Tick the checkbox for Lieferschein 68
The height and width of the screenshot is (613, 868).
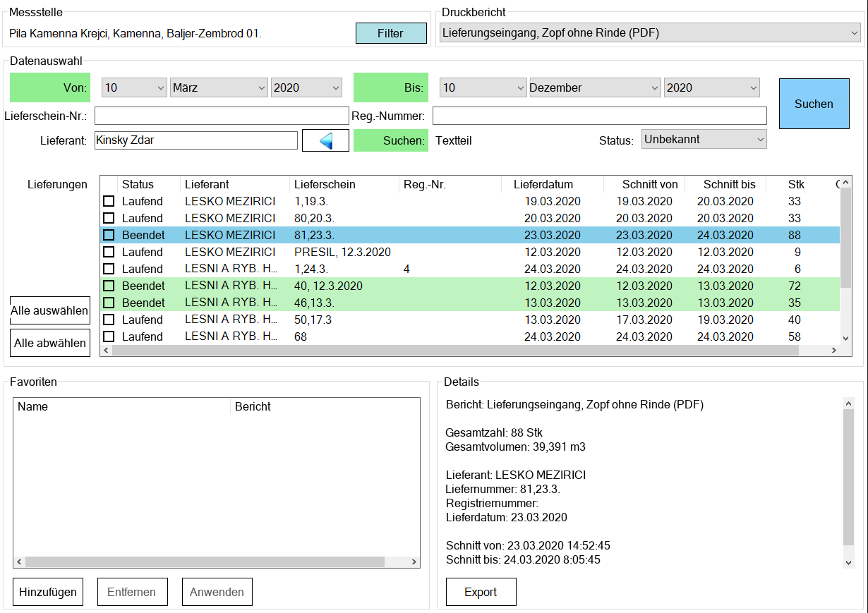click(109, 336)
